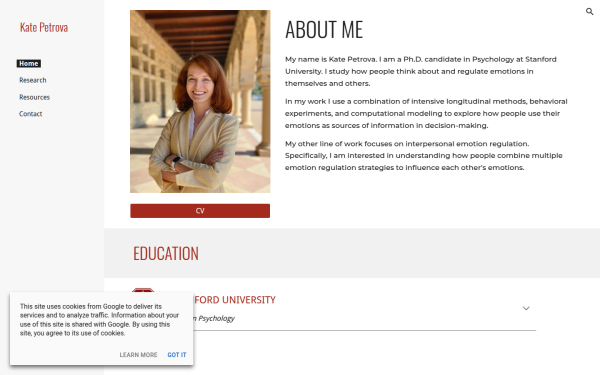Click the portrait photo of Kate Petrova

click(x=200, y=101)
